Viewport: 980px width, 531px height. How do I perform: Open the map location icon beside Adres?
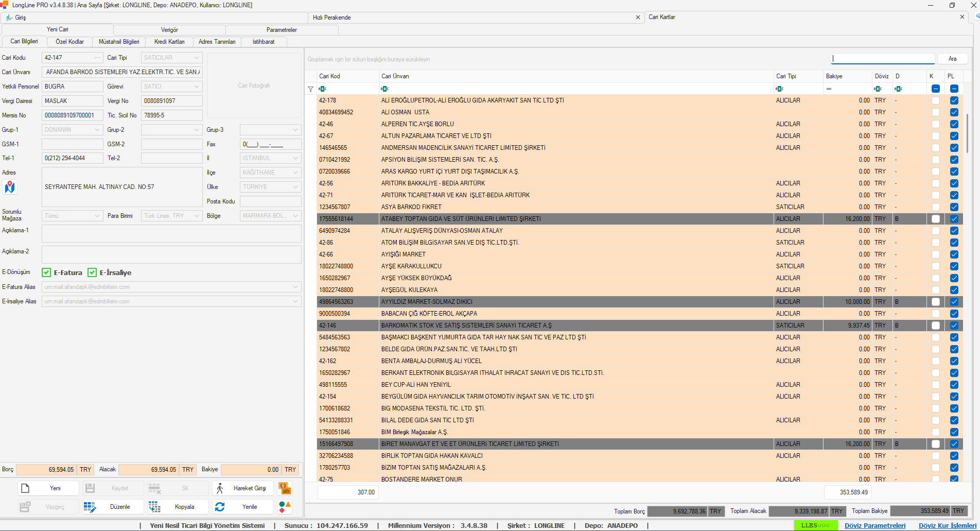(x=10, y=187)
